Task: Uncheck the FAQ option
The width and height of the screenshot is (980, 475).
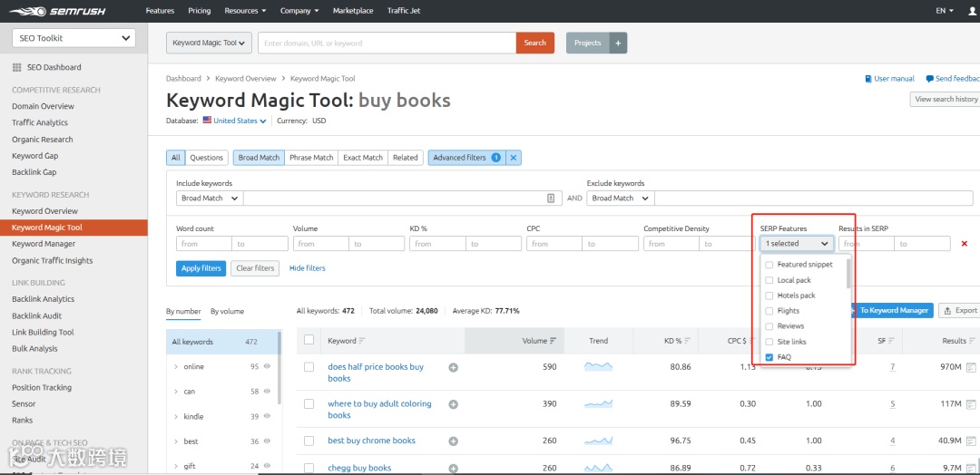Action: tap(769, 358)
